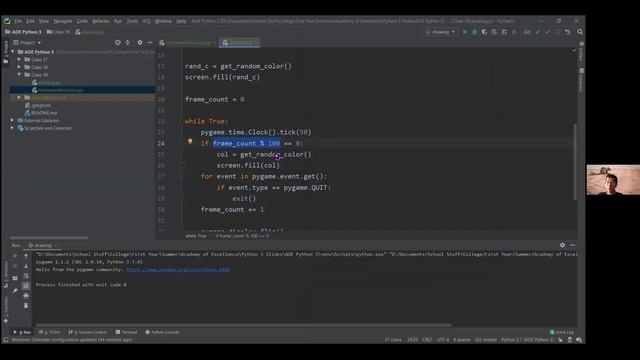Click the concurrency diagram run icon
The width and height of the screenshot is (640, 360).
tap(504, 32)
